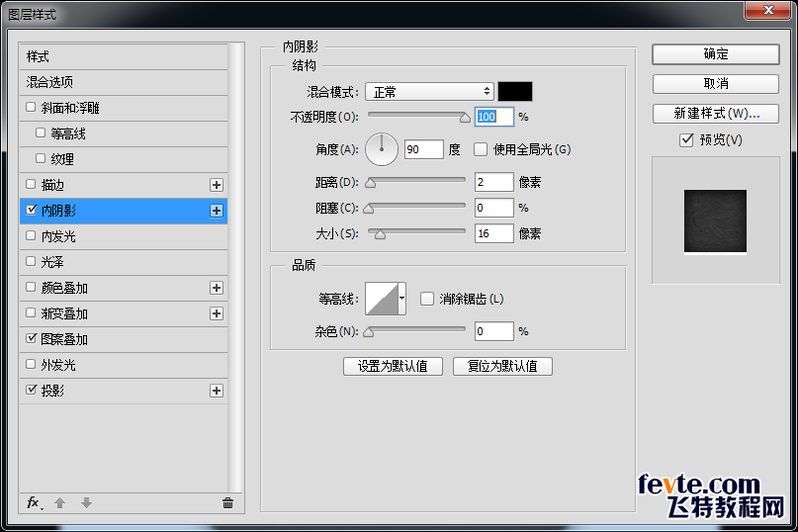Enable the 颜色叠加 checkbox

point(31,287)
